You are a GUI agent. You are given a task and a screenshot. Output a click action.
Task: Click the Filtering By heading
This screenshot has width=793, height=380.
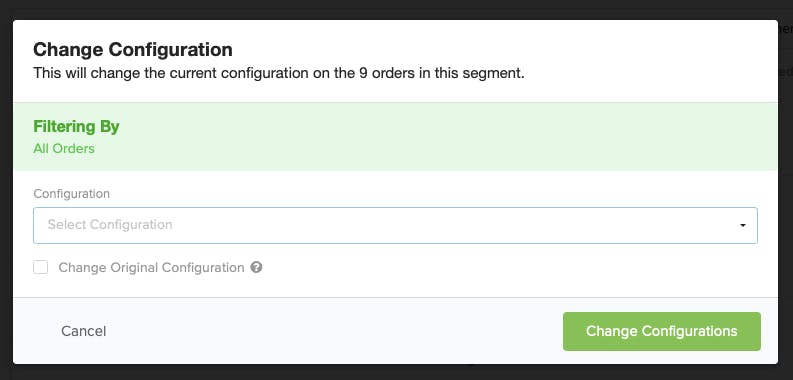[x=76, y=126]
